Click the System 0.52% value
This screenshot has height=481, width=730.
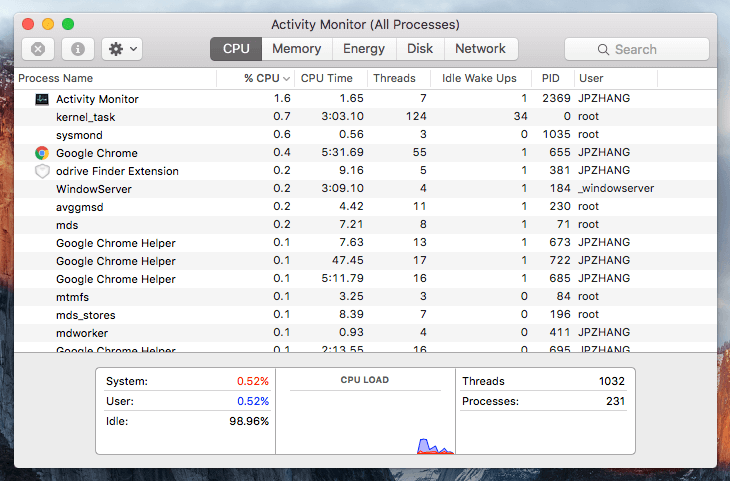pyautogui.click(x=253, y=381)
